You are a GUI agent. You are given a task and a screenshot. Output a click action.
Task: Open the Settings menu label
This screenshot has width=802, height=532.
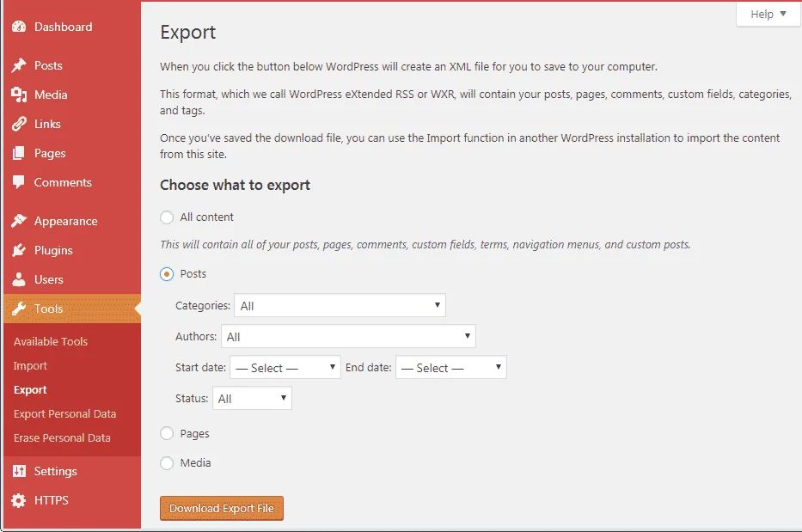(55, 471)
